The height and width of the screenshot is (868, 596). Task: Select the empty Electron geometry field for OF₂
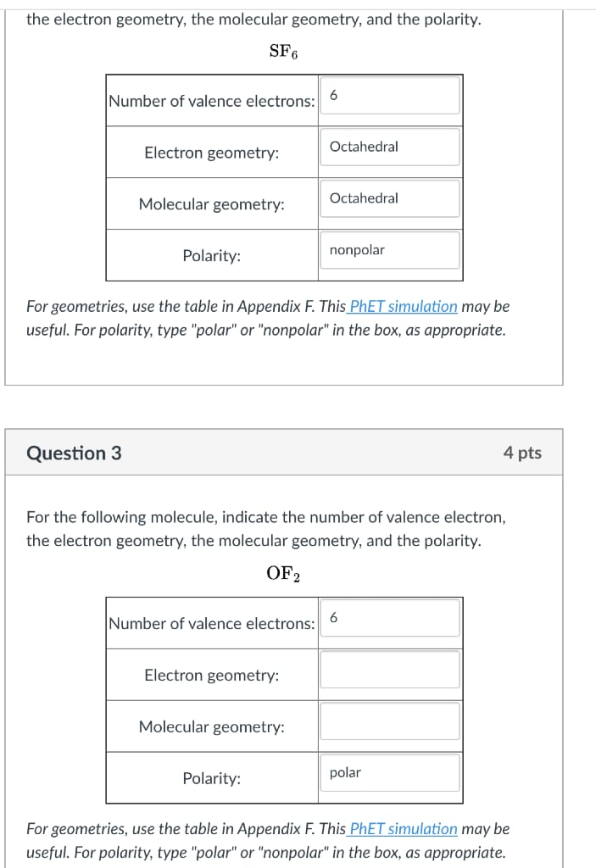[388, 670]
